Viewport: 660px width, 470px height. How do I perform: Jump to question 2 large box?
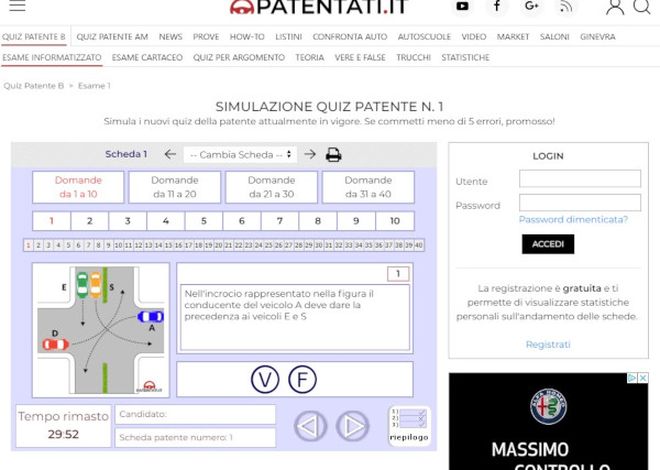pos(90,221)
